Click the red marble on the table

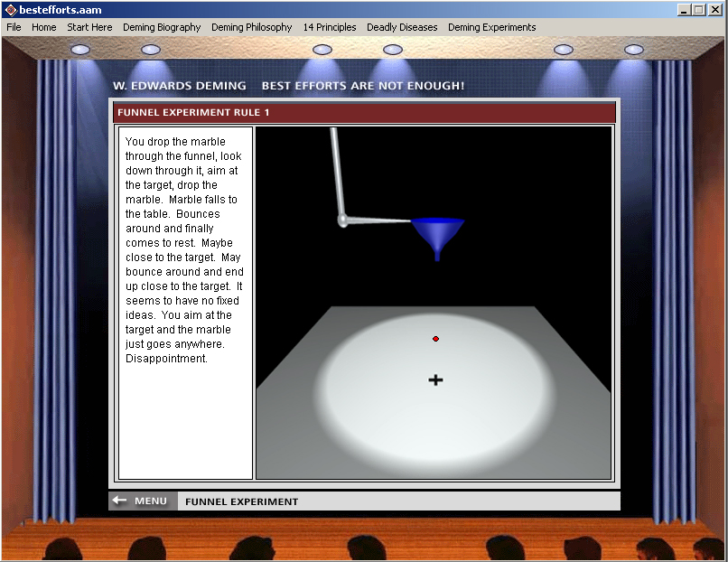pyautogui.click(x=435, y=339)
